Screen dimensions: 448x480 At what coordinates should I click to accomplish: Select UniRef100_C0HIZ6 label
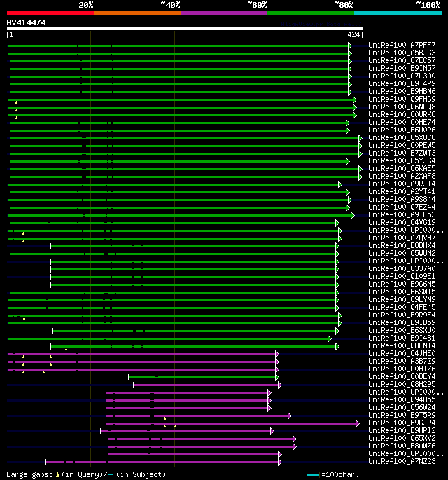402,369
